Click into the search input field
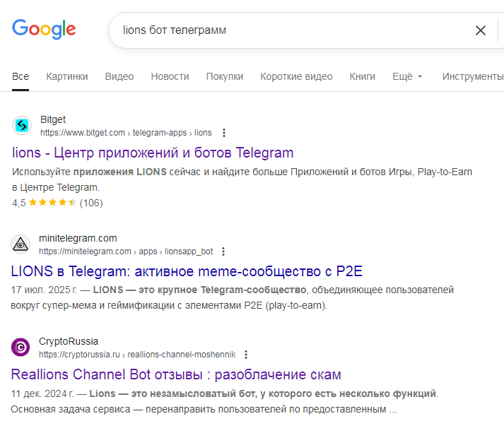This screenshot has width=504, height=421. (x=283, y=30)
